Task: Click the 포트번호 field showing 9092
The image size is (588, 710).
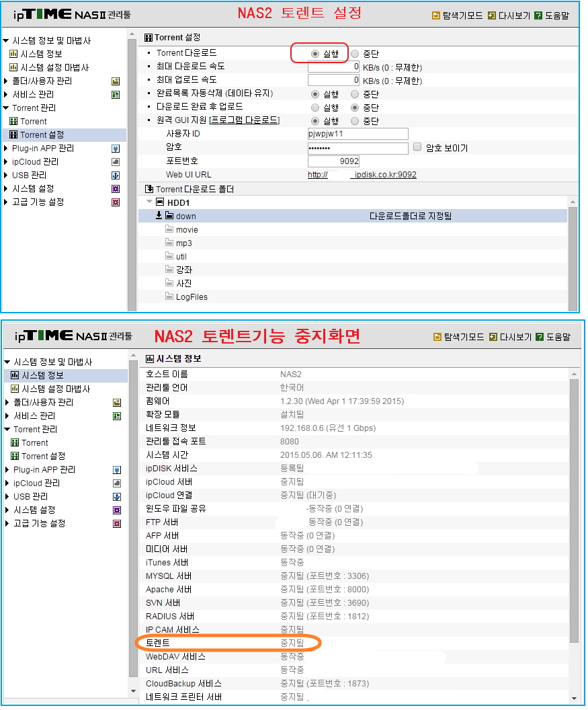Action: (333, 161)
